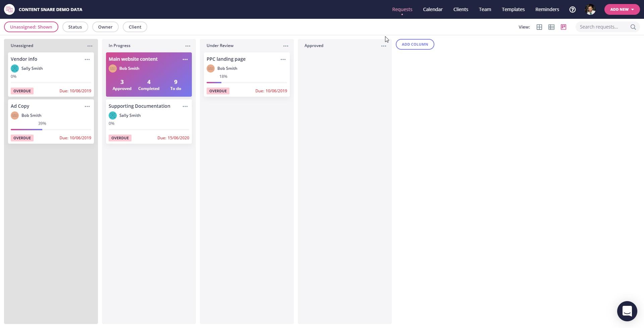
Task: Open the Client filter dropdown
Action: tap(135, 27)
